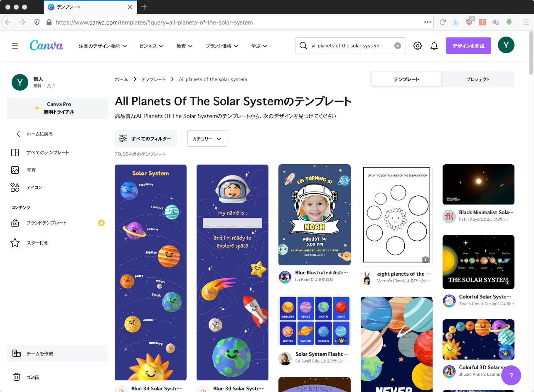Image resolution: width=534 pixels, height=392 pixels.
Task: Open the Black Minimalist Solar thumbnail
Action: [478, 184]
